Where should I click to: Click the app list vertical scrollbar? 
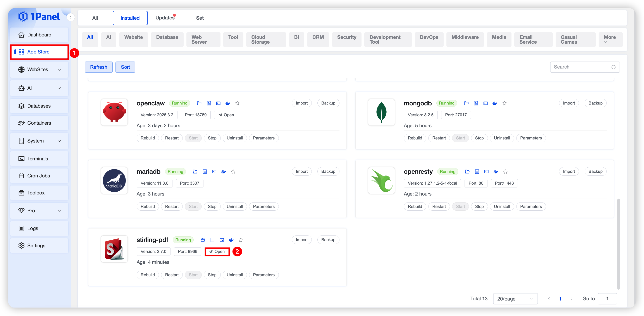coord(618,244)
